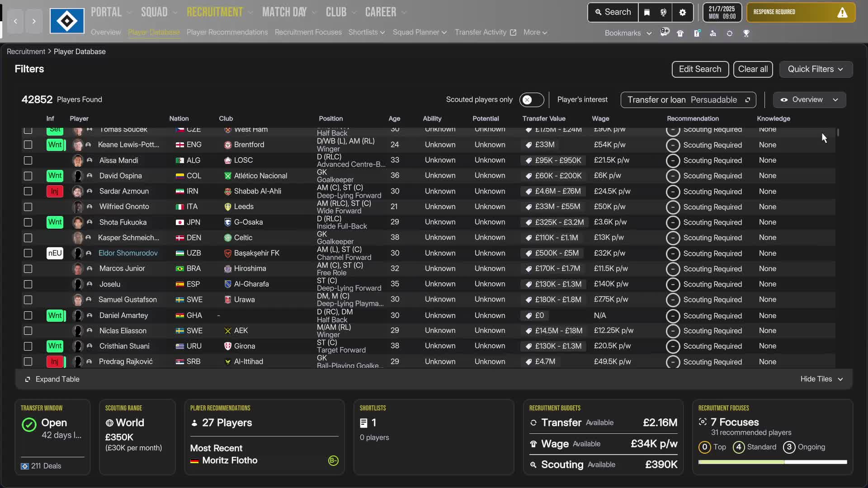Click the circular transfer arrows bookmark icon
Screen dimensions: 868x488
[730, 33]
